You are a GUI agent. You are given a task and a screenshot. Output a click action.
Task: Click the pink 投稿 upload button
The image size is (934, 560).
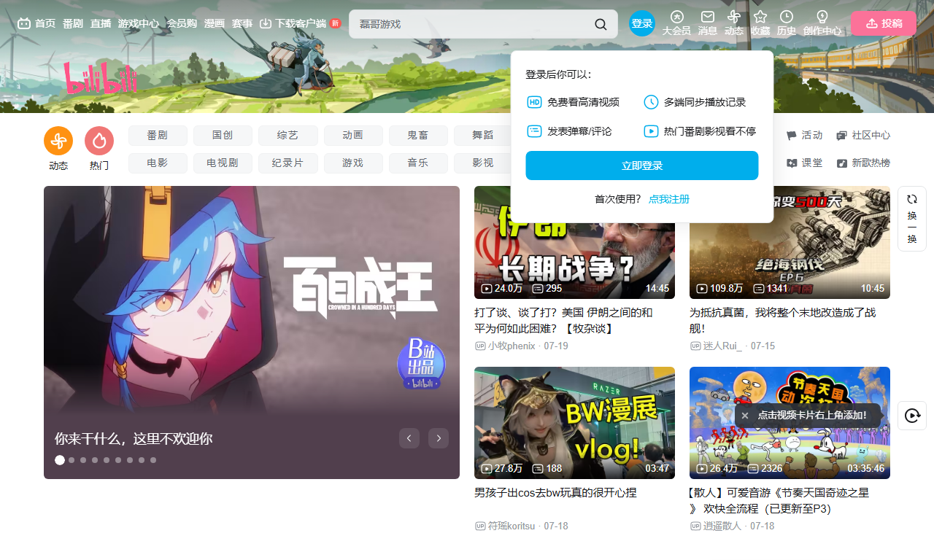pyautogui.click(x=884, y=23)
